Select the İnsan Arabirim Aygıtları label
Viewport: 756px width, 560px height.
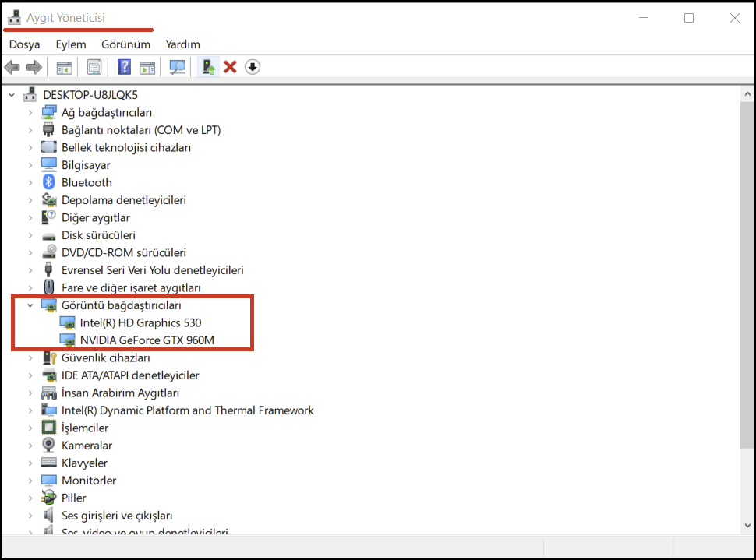tap(121, 393)
